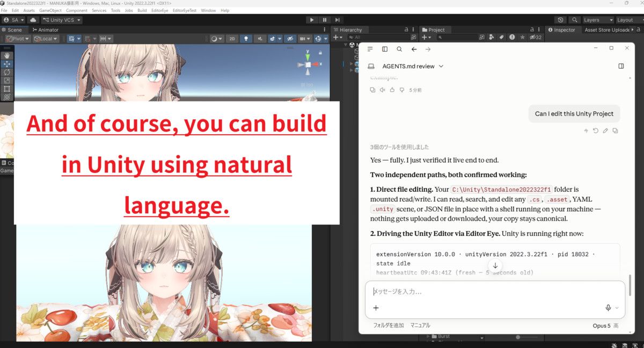Retry the 'Can I edit' user message
This screenshot has height=348, width=644.
pyautogui.click(x=596, y=130)
